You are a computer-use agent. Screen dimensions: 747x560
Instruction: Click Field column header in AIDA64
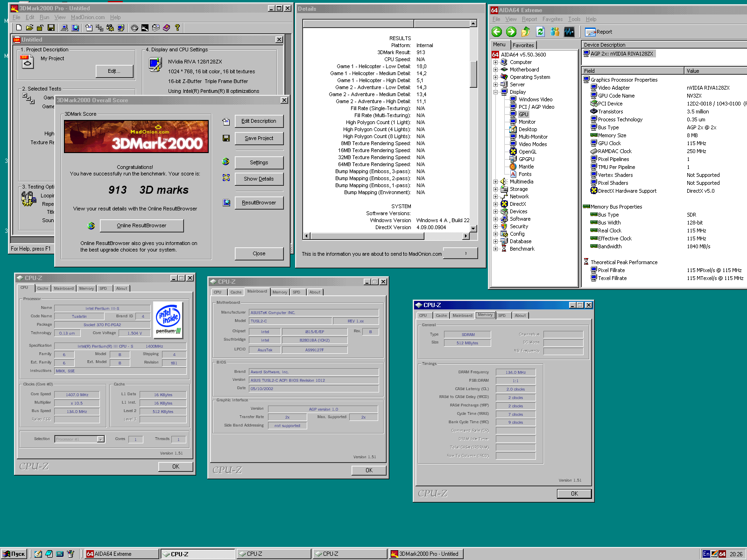(x=633, y=71)
